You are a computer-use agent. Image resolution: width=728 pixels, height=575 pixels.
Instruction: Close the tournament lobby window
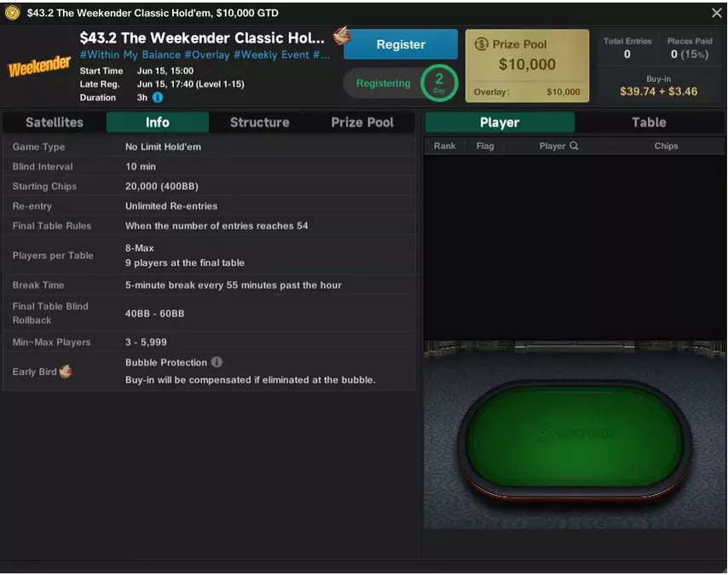point(716,13)
